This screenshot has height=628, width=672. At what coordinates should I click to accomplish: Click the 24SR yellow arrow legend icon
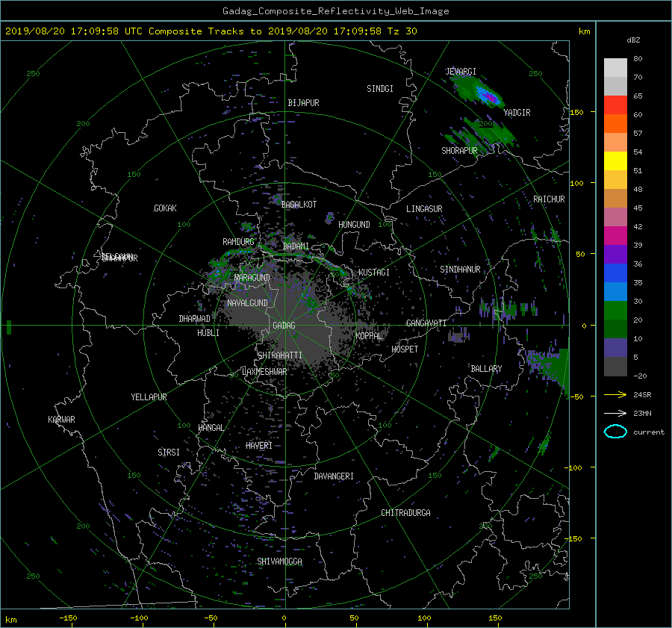click(615, 394)
